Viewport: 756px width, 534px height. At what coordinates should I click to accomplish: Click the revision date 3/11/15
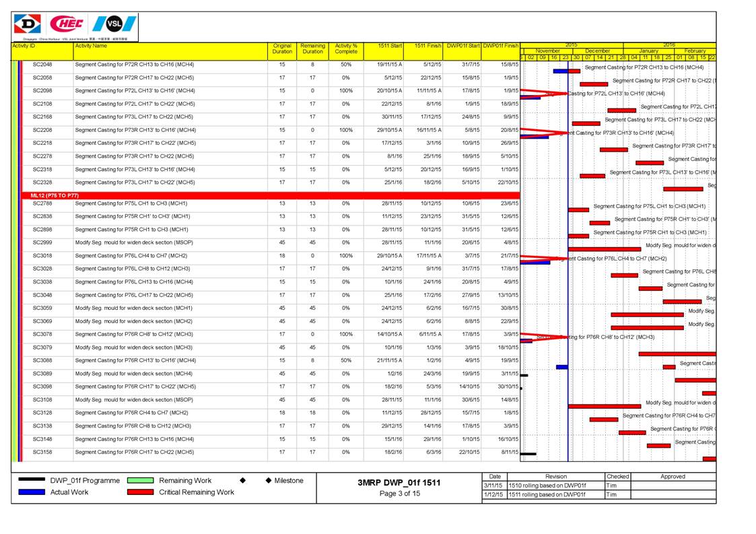494,486
